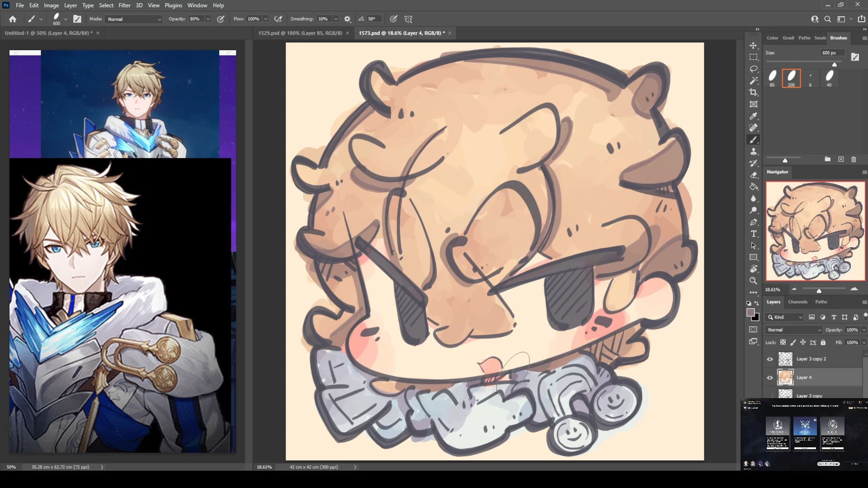This screenshot has height=488, width=868.
Task: Open layer filter Kind dropdown
Action: 785,317
